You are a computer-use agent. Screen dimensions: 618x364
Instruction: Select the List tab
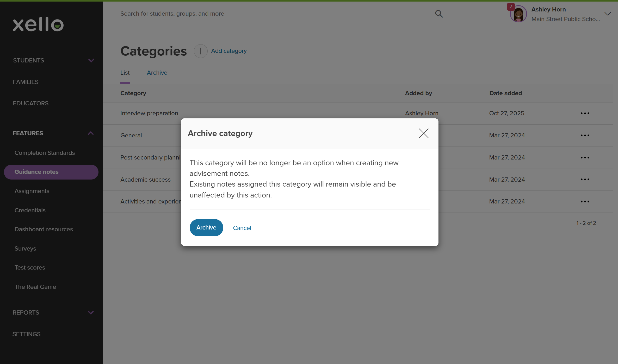125,73
